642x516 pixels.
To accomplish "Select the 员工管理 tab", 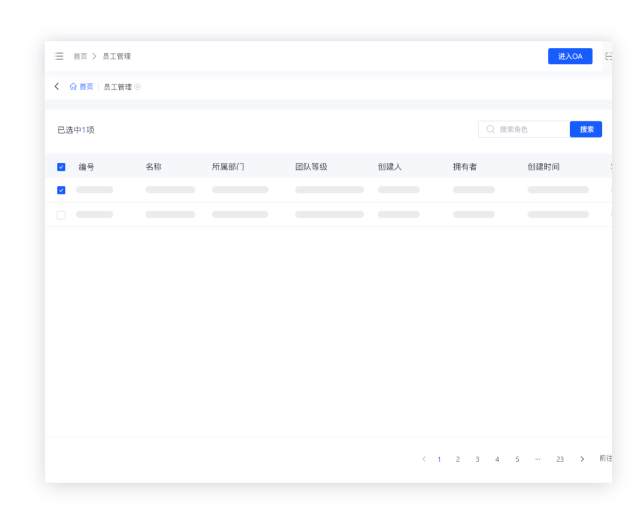I will [x=117, y=87].
